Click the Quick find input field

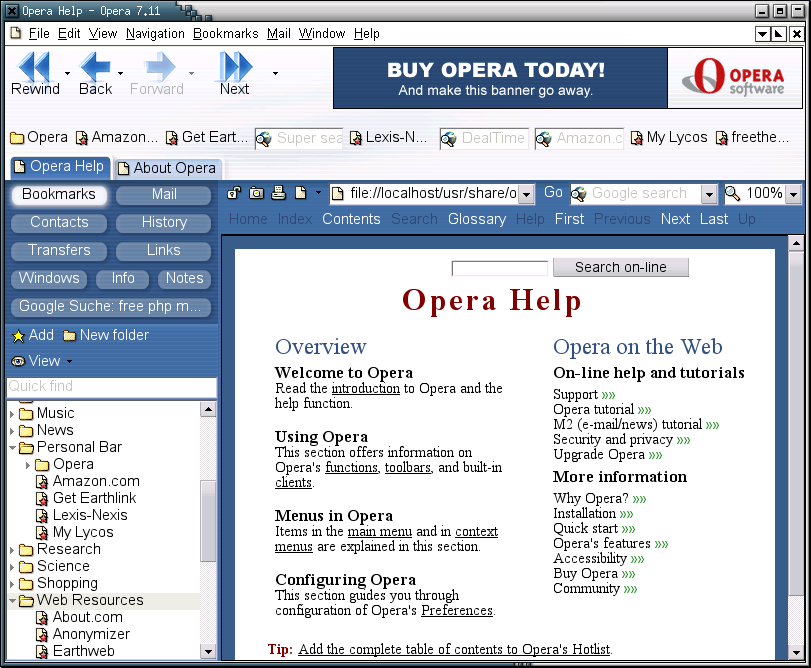(x=111, y=387)
